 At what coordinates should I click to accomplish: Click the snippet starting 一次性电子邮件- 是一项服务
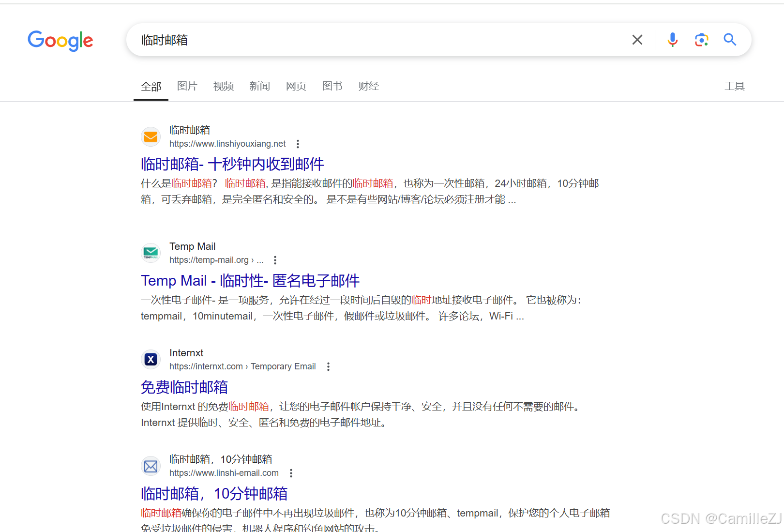(361, 308)
